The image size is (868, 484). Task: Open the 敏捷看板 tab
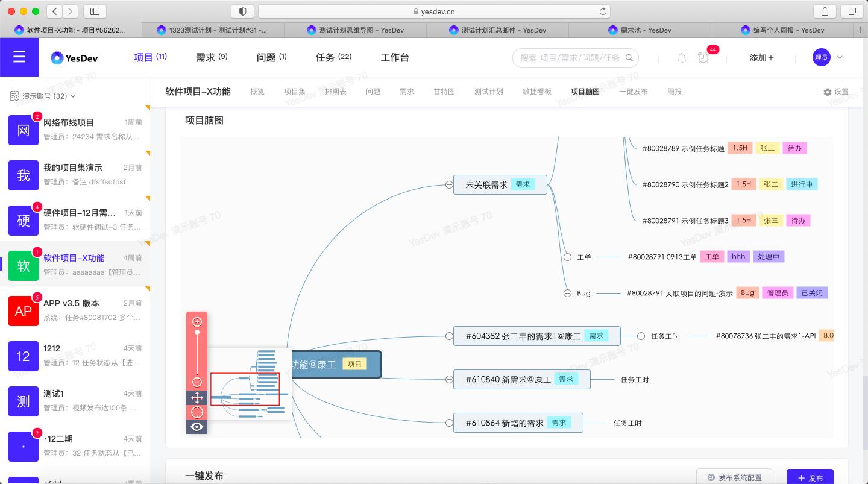point(537,92)
